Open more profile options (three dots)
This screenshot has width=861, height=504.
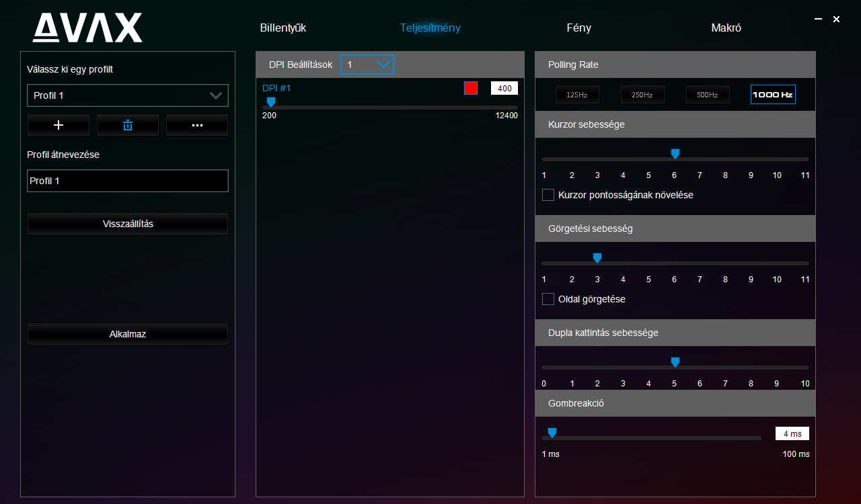pos(197,125)
